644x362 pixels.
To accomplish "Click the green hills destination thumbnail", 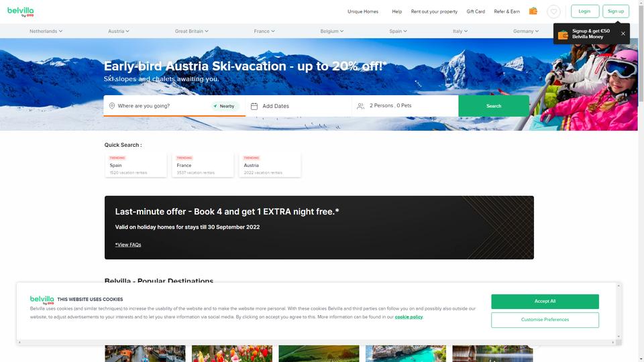I will click(319, 353).
